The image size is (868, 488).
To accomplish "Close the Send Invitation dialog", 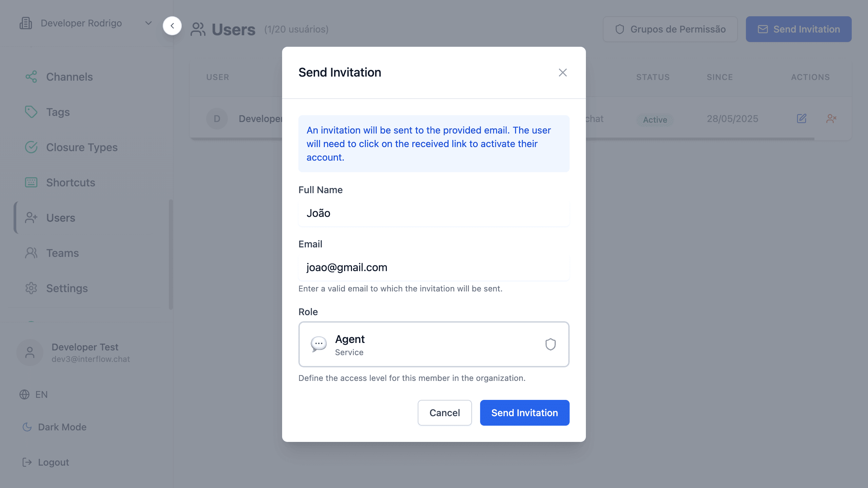I will tap(563, 73).
